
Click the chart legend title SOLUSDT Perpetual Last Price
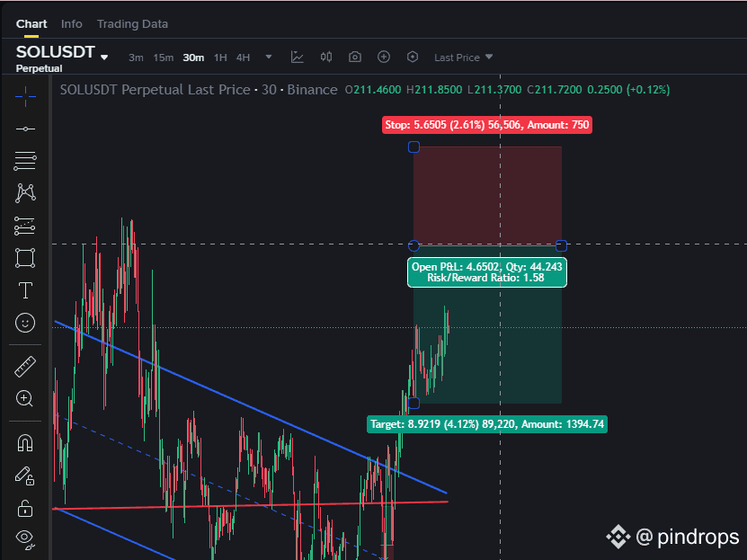(x=155, y=90)
